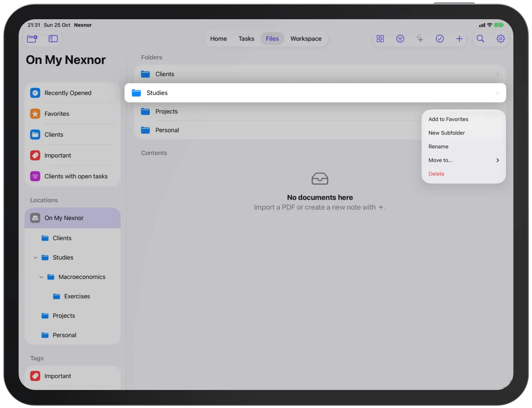
Task: Click the orange Favorites star icon
Action: pos(35,114)
